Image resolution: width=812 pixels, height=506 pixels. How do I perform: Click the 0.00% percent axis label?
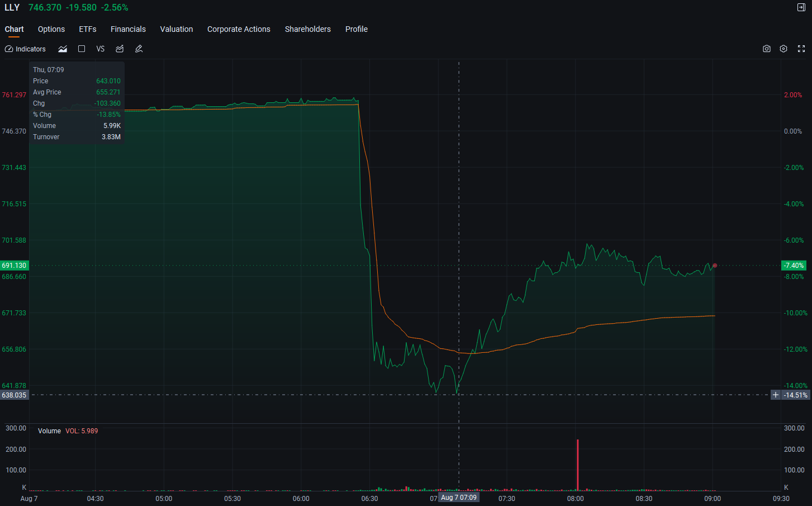793,131
